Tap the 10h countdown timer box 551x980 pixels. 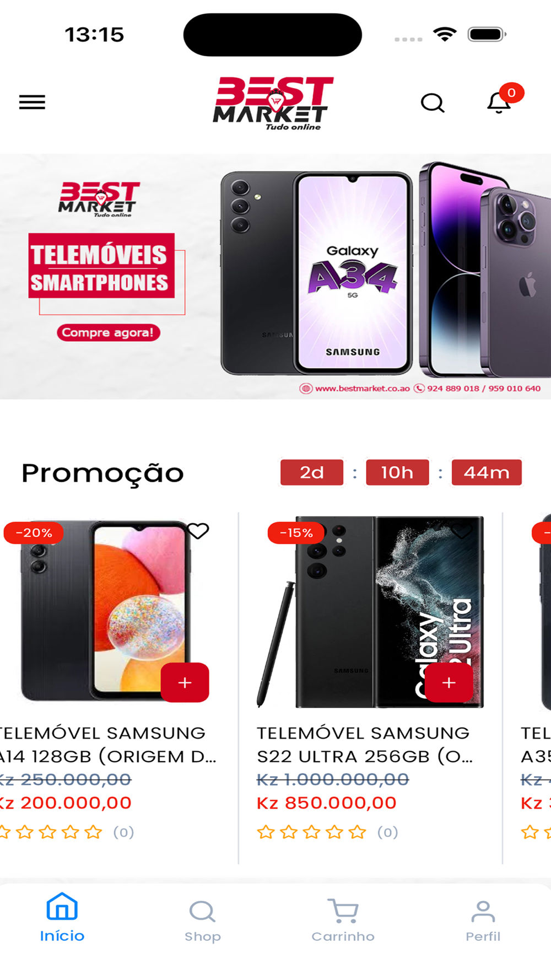coord(397,472)
